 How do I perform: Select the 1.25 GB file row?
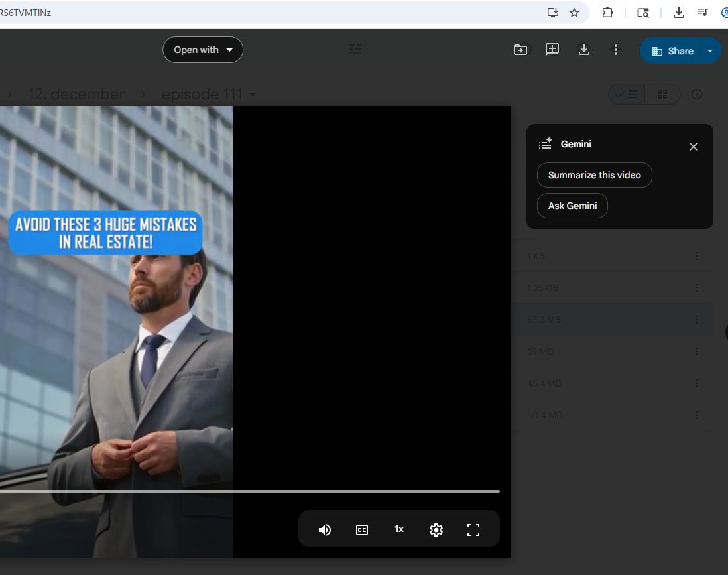[x=613, y=288]
